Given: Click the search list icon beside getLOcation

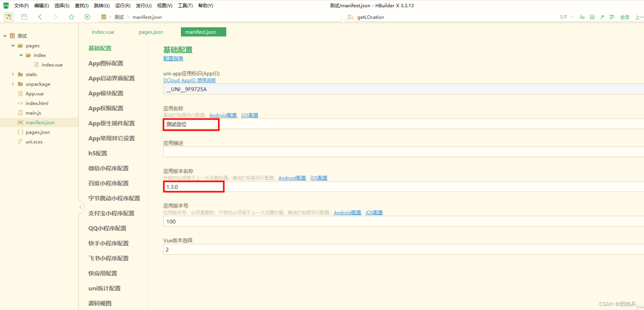Looking at the screenshot, I should 350,17.
